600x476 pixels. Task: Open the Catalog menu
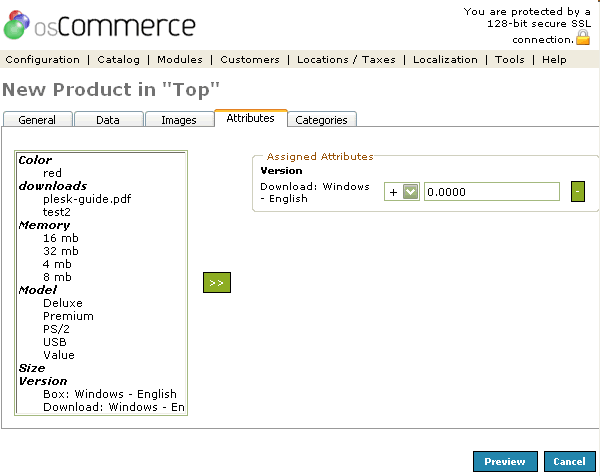click(x=118, y=60)
